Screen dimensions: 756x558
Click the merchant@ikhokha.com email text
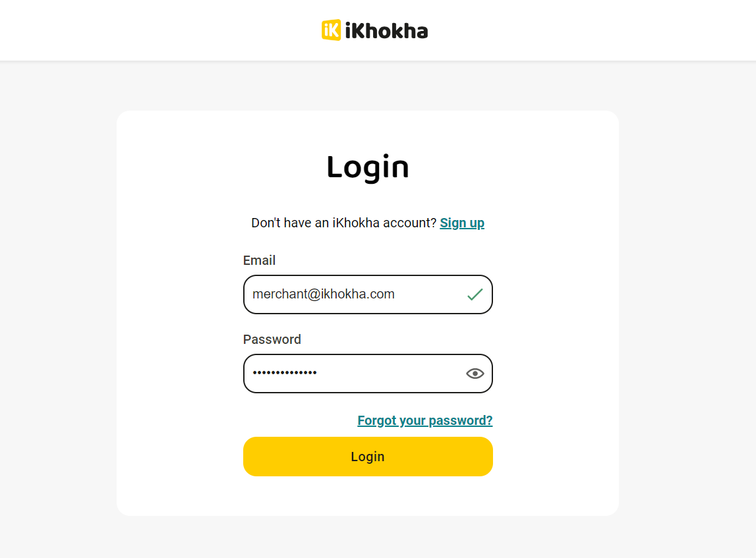point(323,294)
